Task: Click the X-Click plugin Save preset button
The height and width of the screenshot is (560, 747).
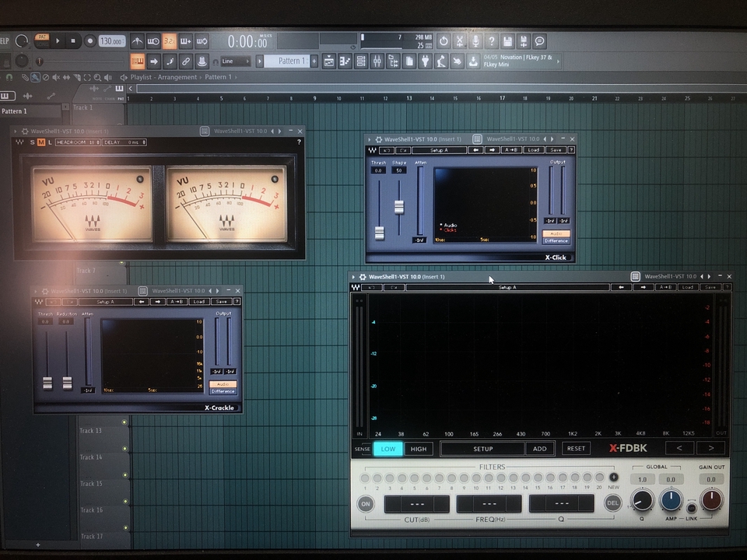Action: 554,150
